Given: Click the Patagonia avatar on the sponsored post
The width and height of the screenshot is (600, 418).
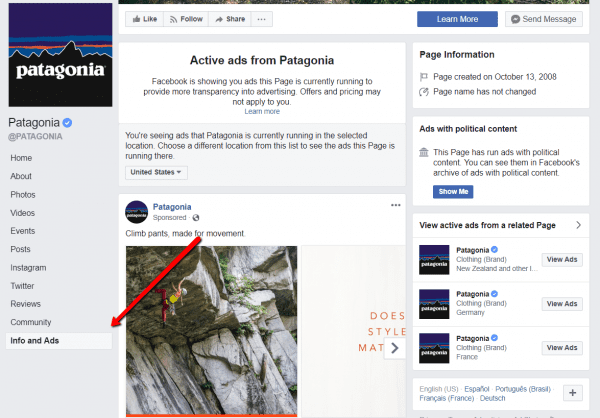Looking at the screenshot, I should [x=137, y=212].
